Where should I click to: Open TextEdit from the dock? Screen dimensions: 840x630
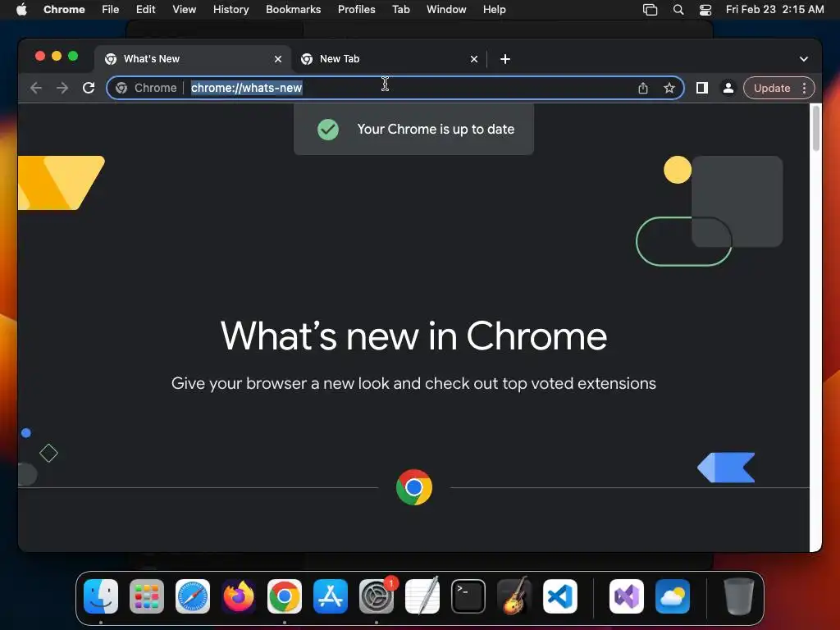pos(422,596)
